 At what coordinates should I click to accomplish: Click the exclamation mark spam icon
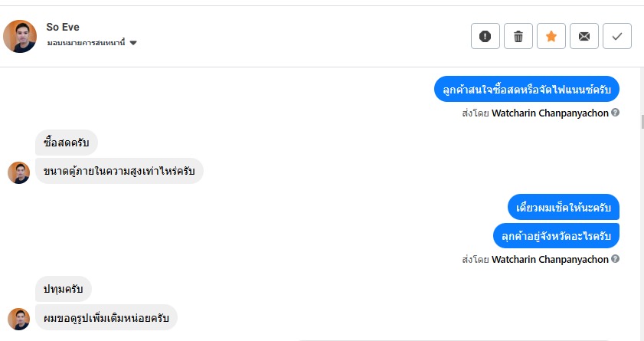pos(485,36)
